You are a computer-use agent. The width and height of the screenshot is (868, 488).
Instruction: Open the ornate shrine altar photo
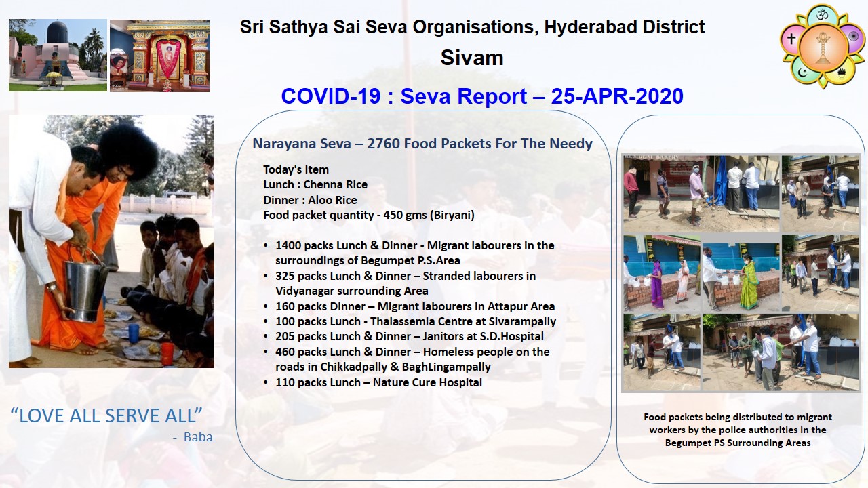tap(159, 55)
